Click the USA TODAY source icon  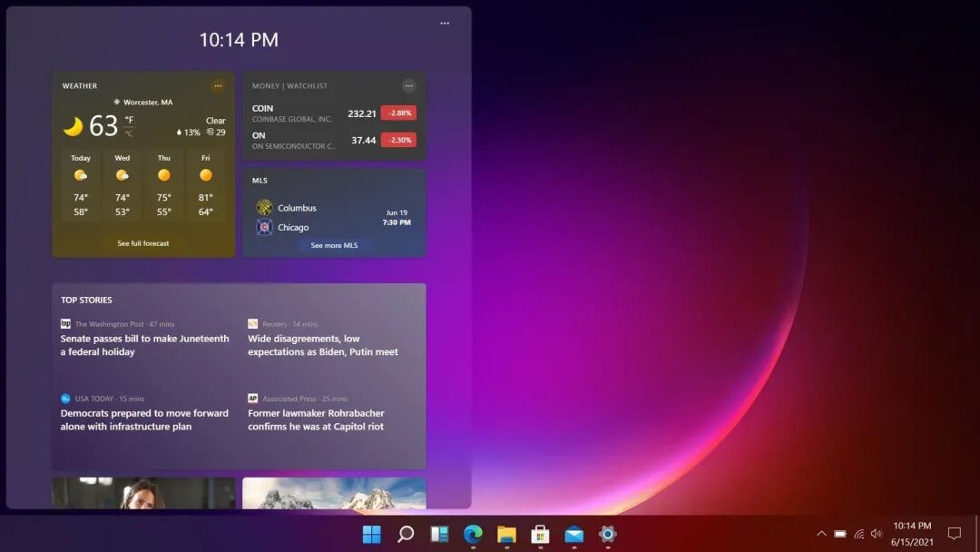[x=65, y=399]
